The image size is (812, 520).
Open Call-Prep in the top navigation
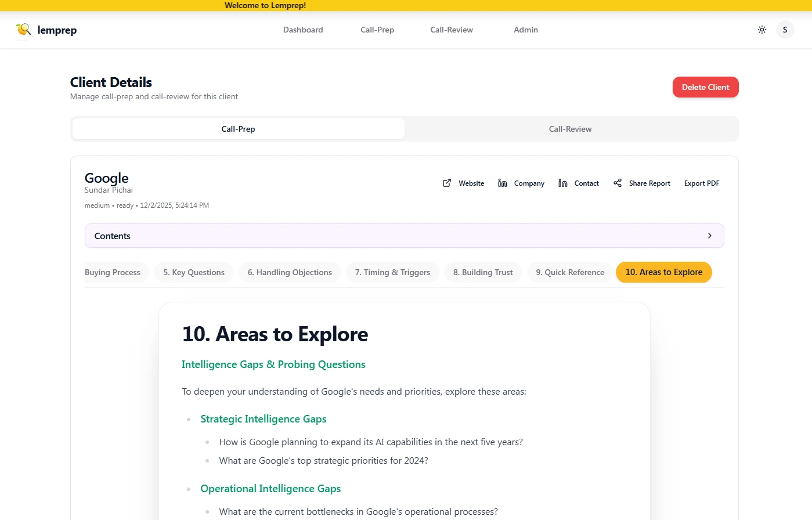pos(377,30)
